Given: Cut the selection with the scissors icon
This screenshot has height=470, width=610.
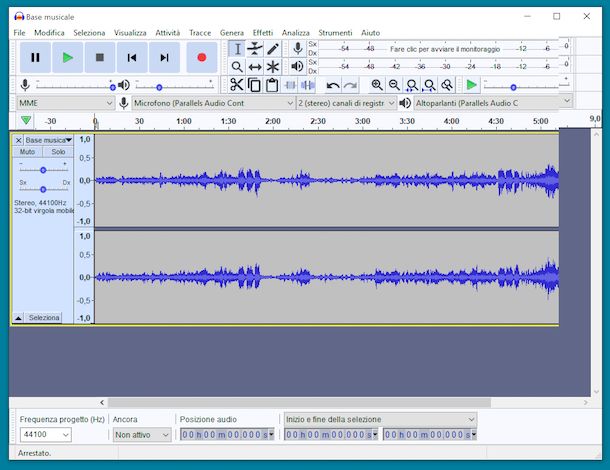Looking at the screenshot, I should tap(237, 85).
